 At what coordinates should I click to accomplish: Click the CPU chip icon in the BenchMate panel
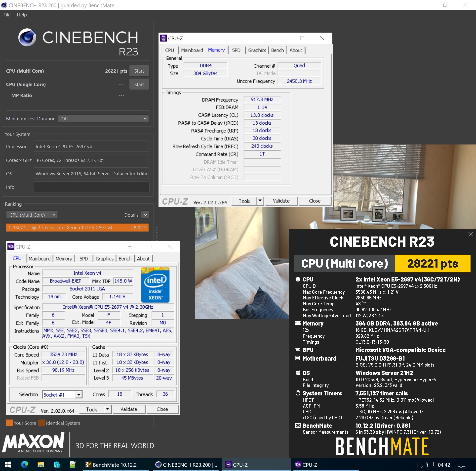tap(298, 279)
